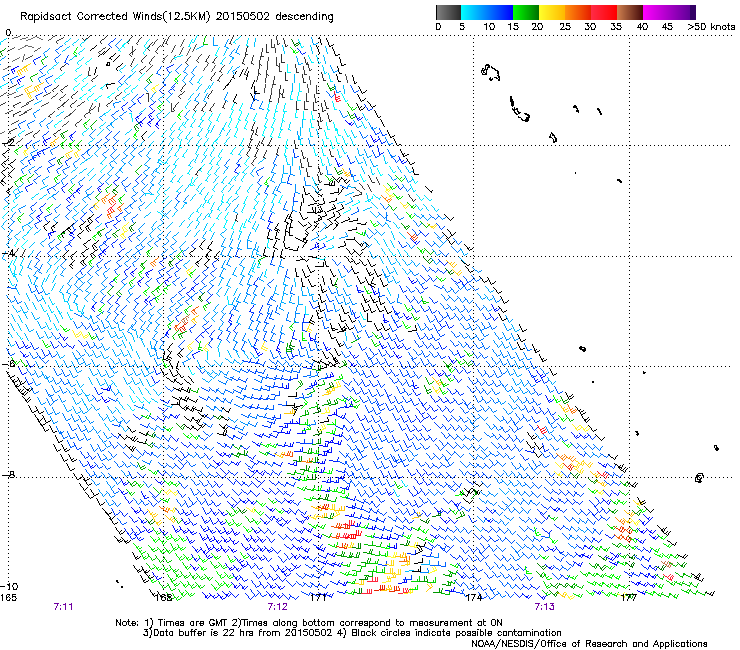Click the 'Data buffer is 22 hrs' note line
The width and height of the screenshot is (740, 650).
pyautogui.click(x=352, y=633)
